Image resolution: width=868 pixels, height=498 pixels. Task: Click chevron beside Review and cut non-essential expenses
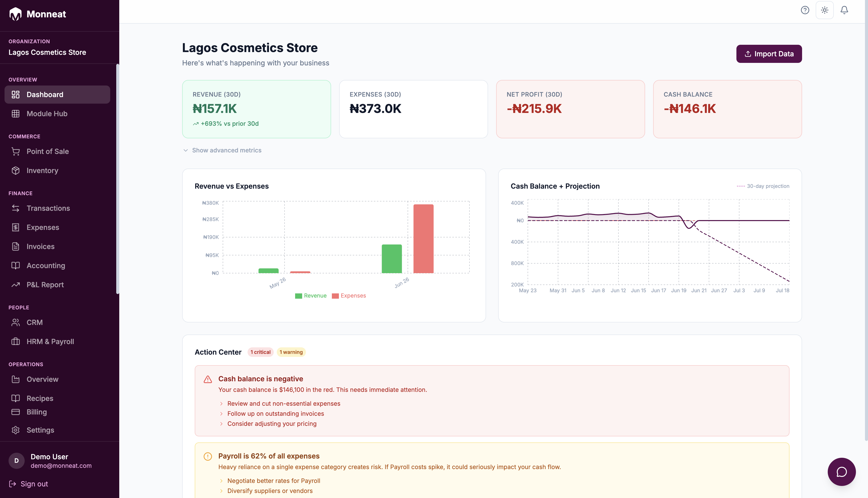(221, 404)
